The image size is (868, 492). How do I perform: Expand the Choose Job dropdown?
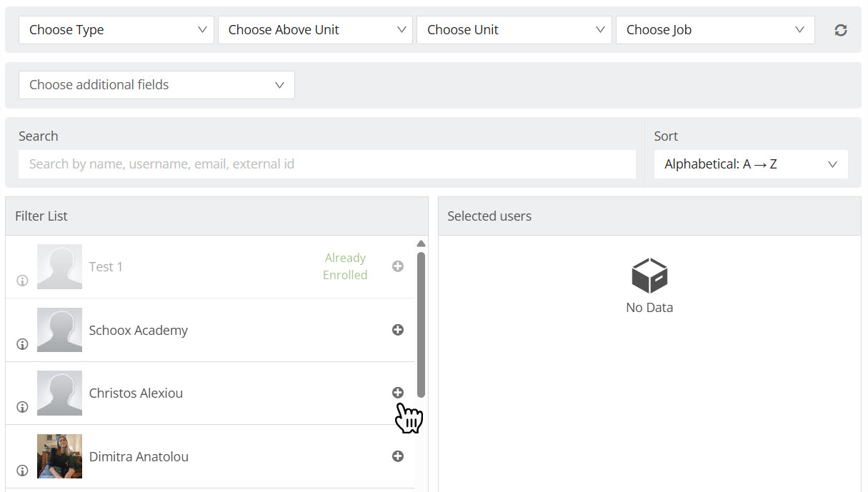coord(714,30)
